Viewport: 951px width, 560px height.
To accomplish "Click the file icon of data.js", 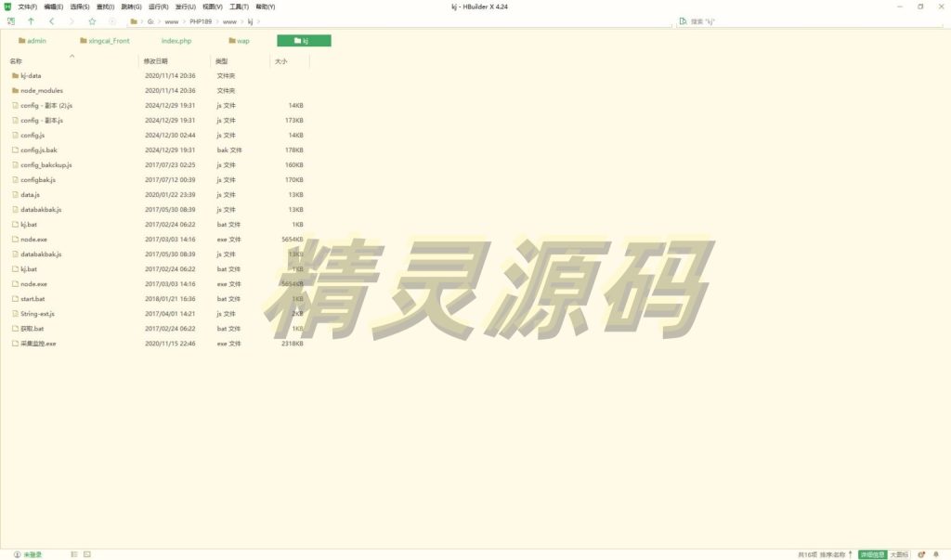I will (15, 195).
